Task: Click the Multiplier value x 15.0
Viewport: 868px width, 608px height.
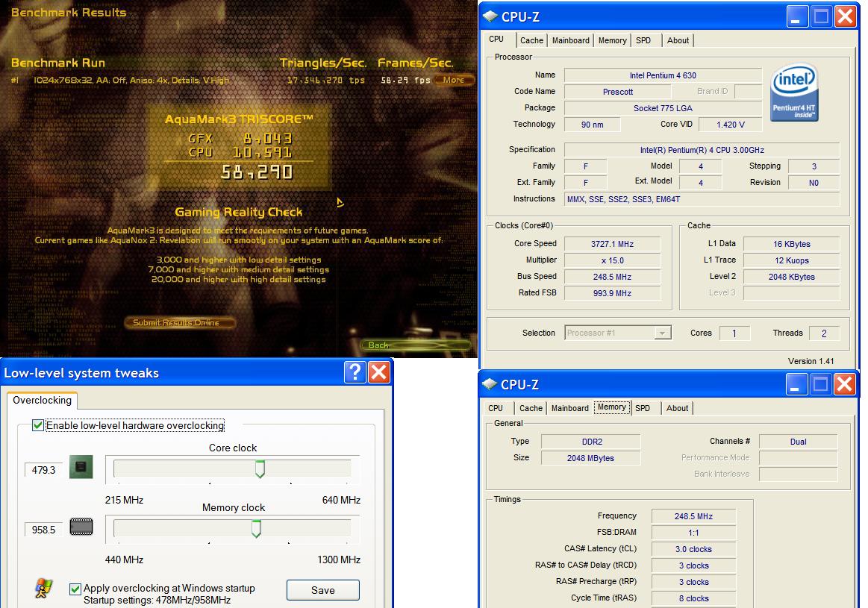Action: tap(612, 260)
